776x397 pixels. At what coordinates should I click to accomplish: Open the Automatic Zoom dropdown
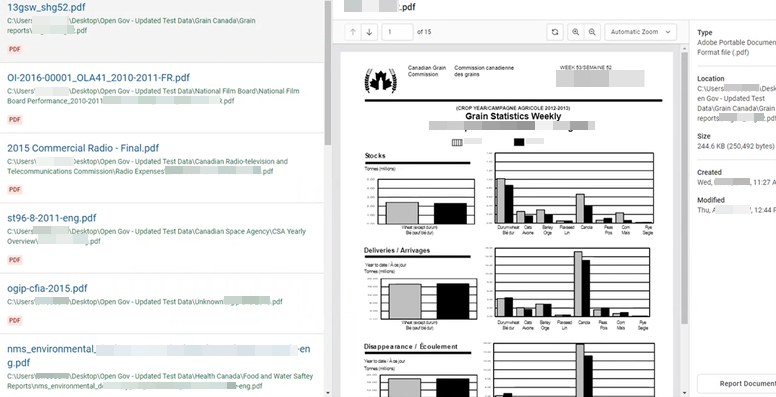tap(640, 32)
